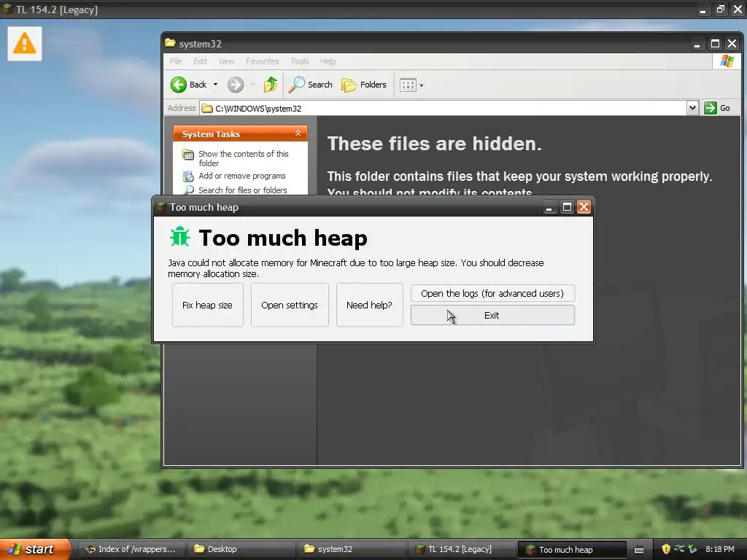This screenshot has width=747, height=560.
Task: Open the File menu in system32
Action: [176, 61]
